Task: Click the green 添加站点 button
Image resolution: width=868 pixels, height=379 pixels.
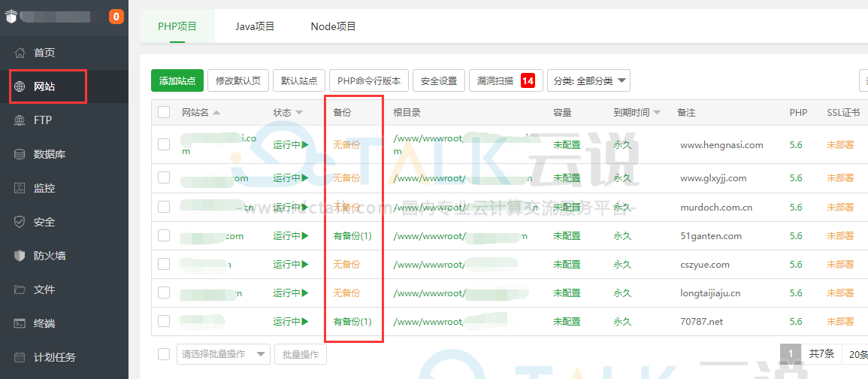Action: (177, 81)
